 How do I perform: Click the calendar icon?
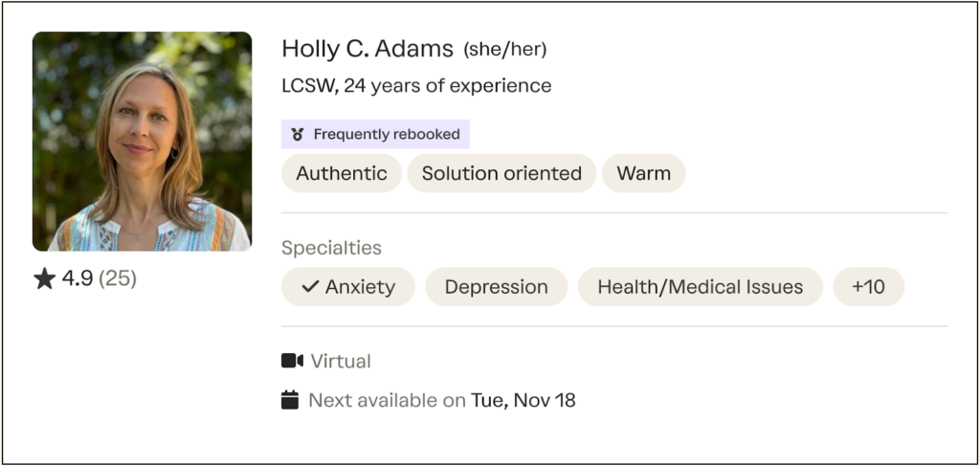[x=290, y=400]
